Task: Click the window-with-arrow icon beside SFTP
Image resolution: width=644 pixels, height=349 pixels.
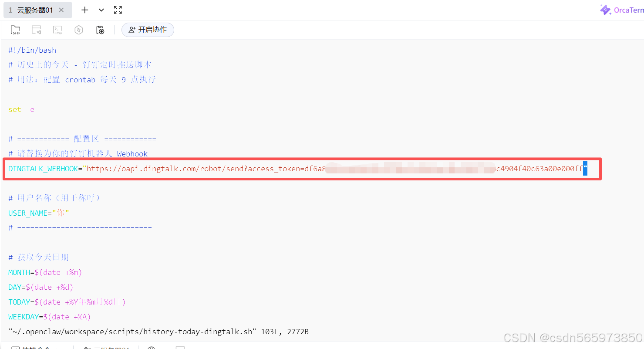Action: [37, 30]
